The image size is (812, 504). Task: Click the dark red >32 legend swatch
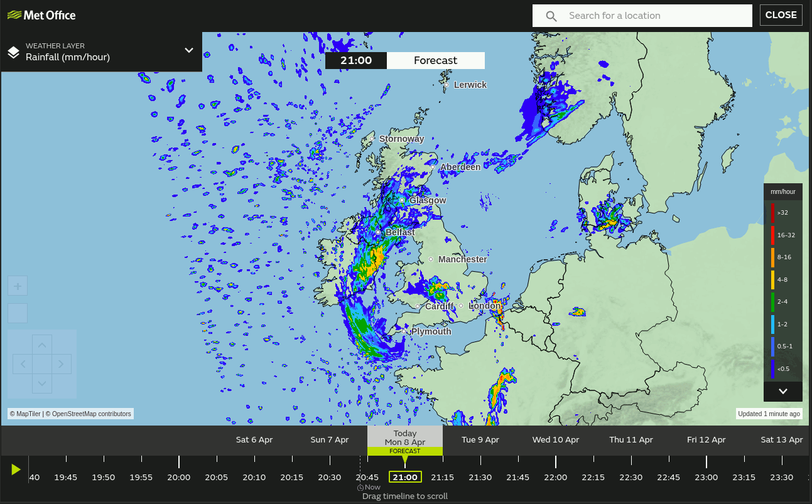pyautogui.click(x=772, y=213)
